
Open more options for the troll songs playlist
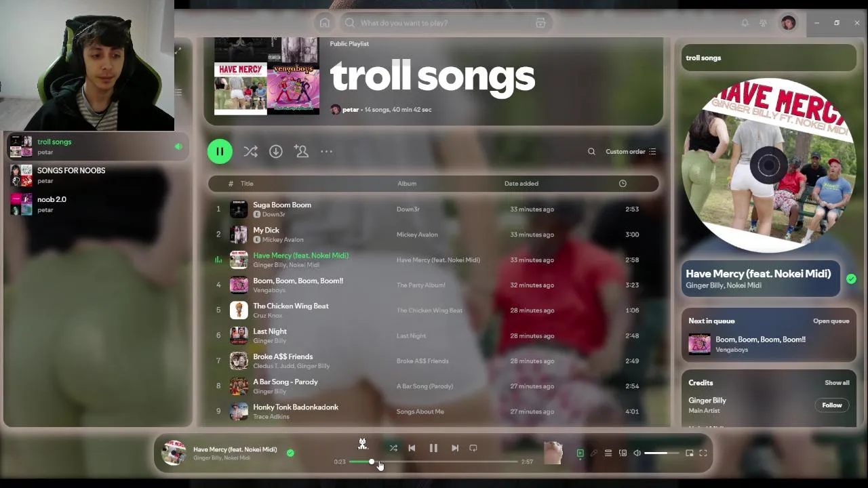tap(326, 152)
